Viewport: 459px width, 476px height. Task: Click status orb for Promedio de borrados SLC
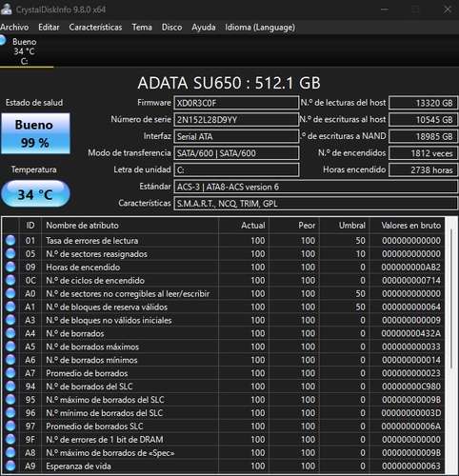click(10, 426)
